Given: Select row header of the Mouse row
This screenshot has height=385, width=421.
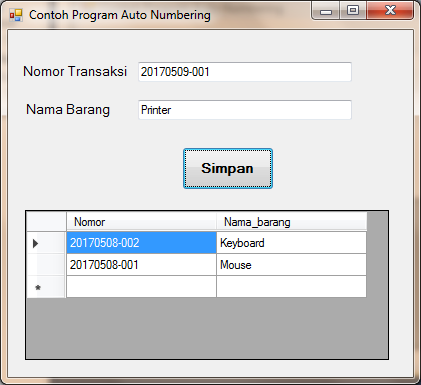Looking at the screenshot, I should pyautogui.click(x=46, y=265).
